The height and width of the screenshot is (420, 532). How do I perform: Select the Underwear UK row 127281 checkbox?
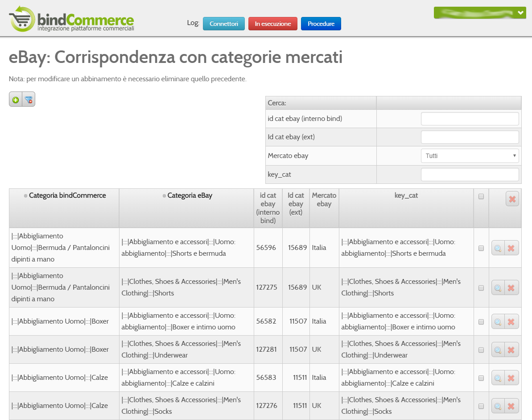[x=481, y=350]
